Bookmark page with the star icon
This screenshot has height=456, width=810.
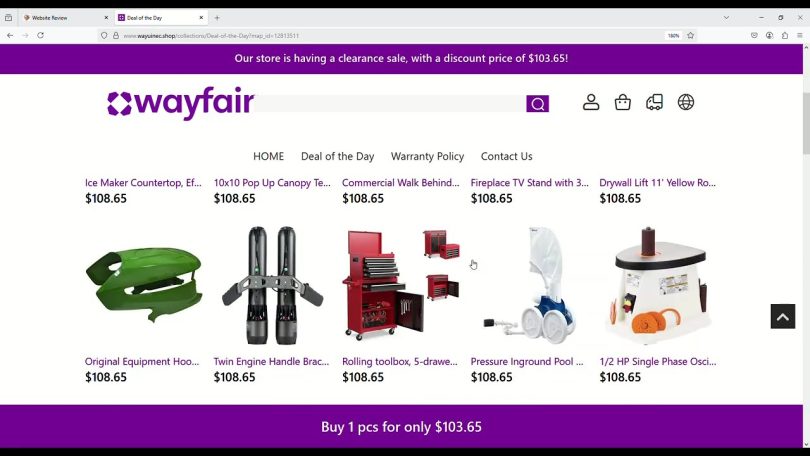(691, 36)
